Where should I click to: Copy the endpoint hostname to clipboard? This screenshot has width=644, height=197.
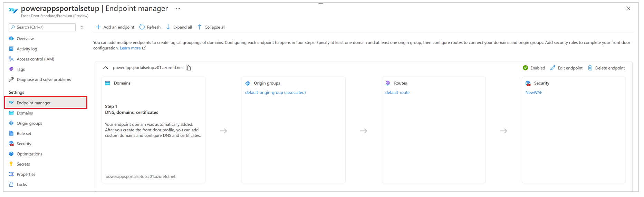tap(189, 68)
